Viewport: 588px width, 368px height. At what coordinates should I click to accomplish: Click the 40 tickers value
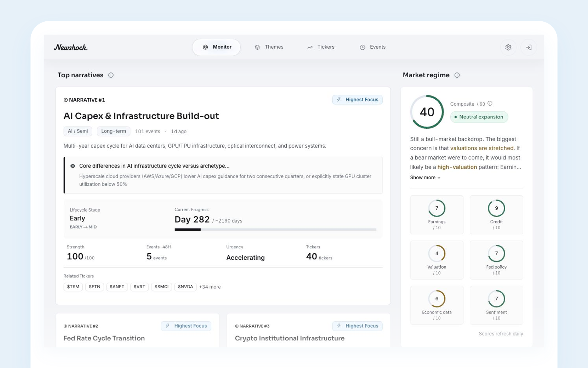(319, 256)
